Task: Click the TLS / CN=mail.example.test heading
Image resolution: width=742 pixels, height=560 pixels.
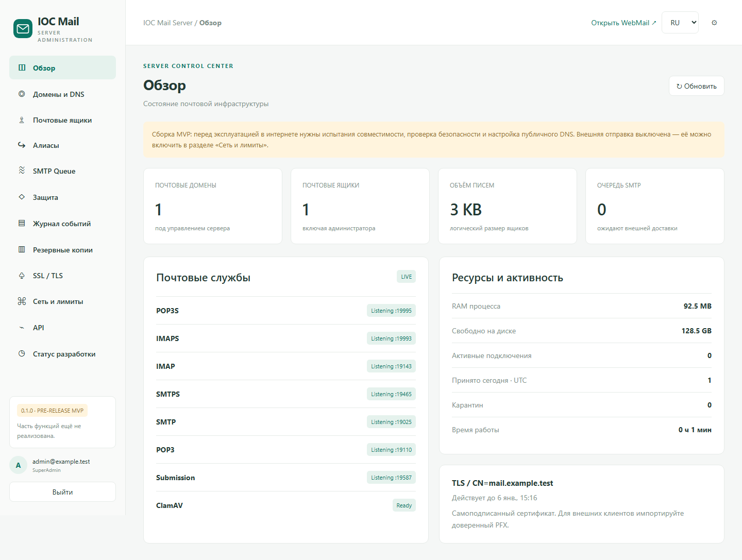Action: pyautogui.click(x=502, y=483)
